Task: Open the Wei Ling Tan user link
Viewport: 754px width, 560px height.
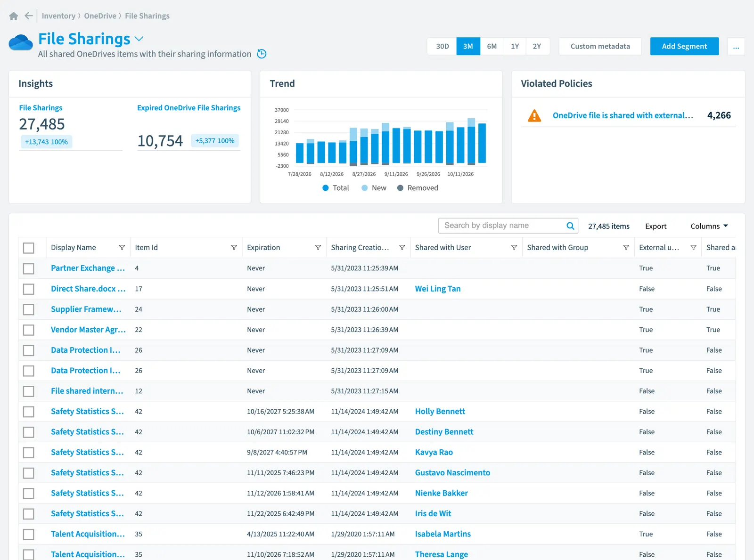Action: 438,289
